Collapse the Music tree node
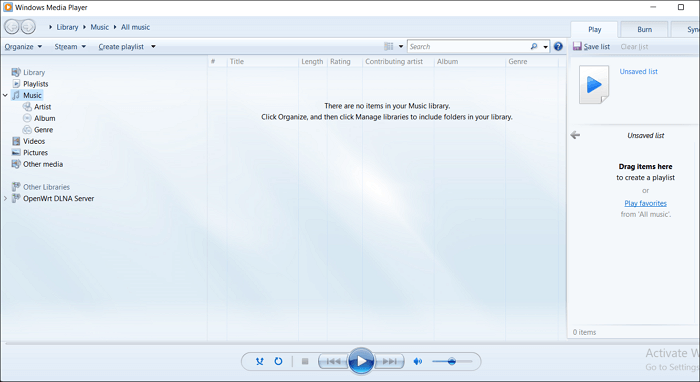 [x=5, y=96]
